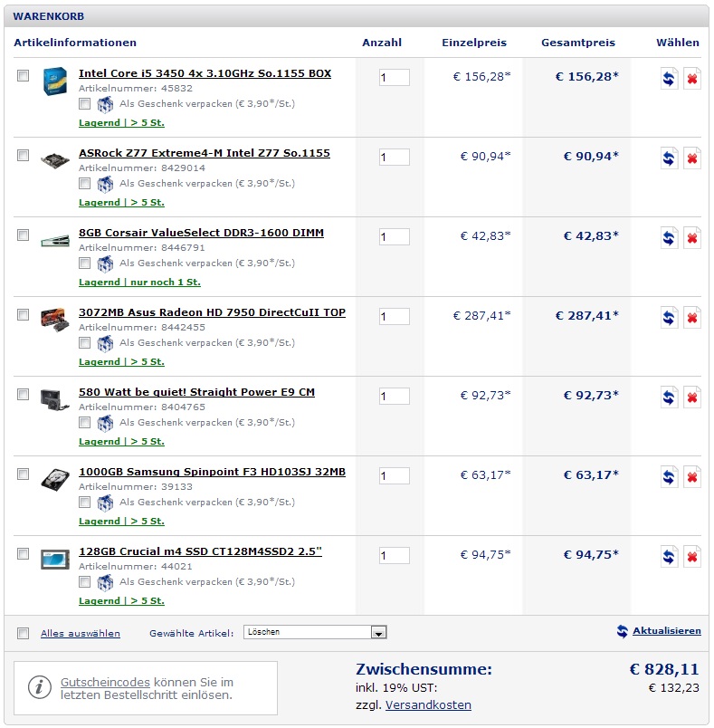The image size is (714, 728).
Task: Tick the Alles auswählen checkbox
Action: (23, 633)
